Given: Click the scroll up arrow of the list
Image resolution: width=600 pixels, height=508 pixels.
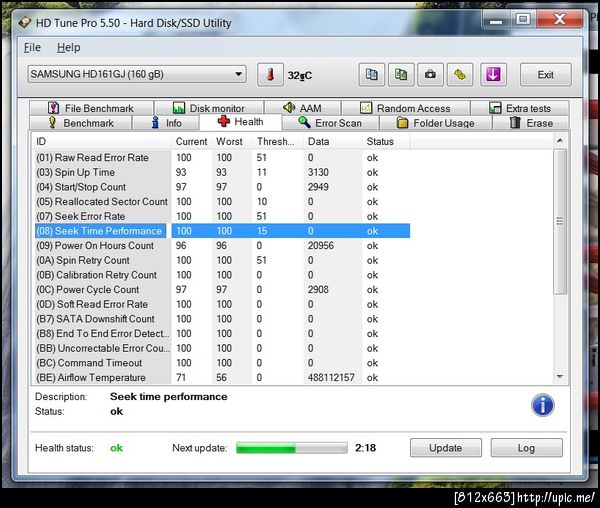Looking at the screenshot, I should point(560,140).
